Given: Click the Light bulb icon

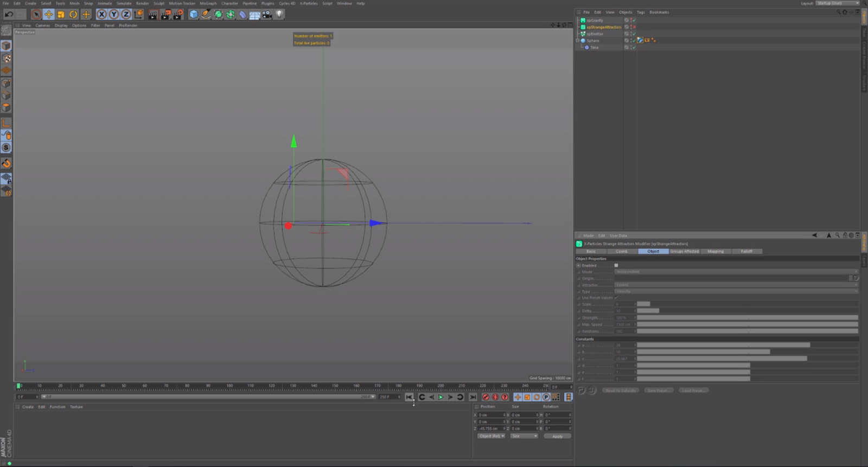Looking at the screenshot, I should (x=279, y=15).
